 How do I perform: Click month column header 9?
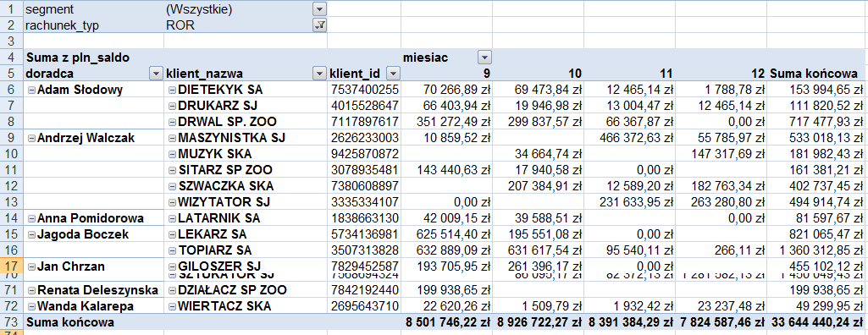[x=446, y=74]
